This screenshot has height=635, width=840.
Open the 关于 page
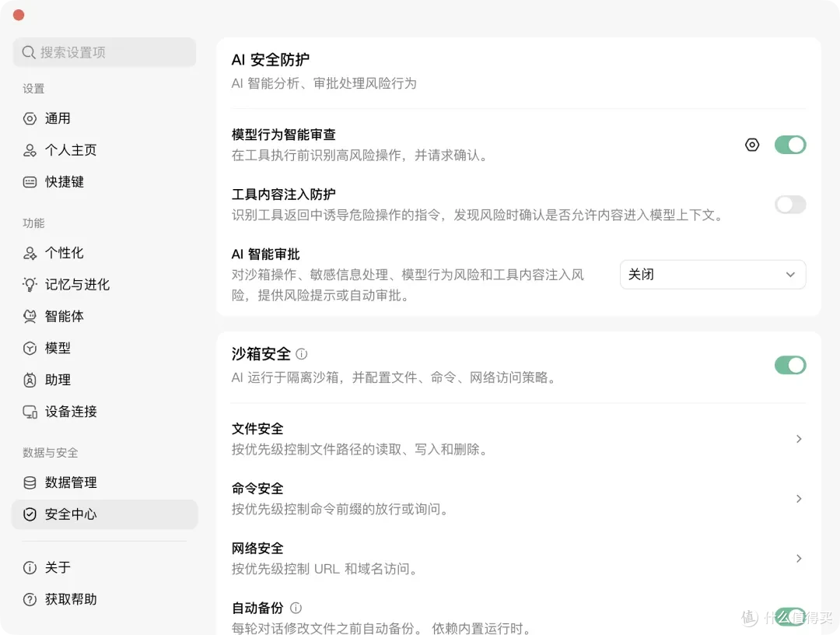(x=104, y=567)
